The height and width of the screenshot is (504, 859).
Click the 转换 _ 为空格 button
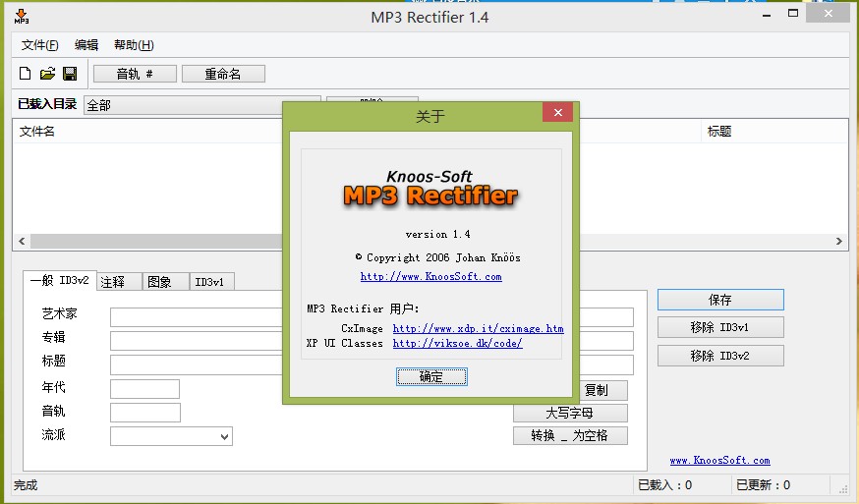point(570,436)
